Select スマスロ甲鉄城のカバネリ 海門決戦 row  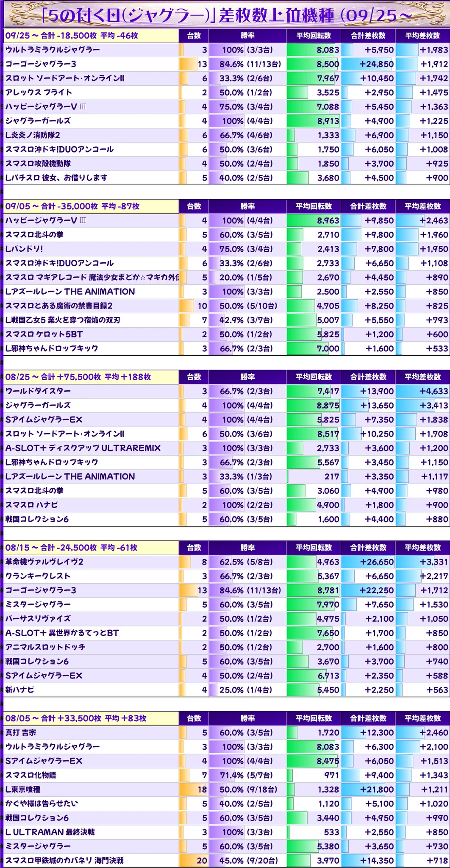pyautogui.click(x=227, y=861)
